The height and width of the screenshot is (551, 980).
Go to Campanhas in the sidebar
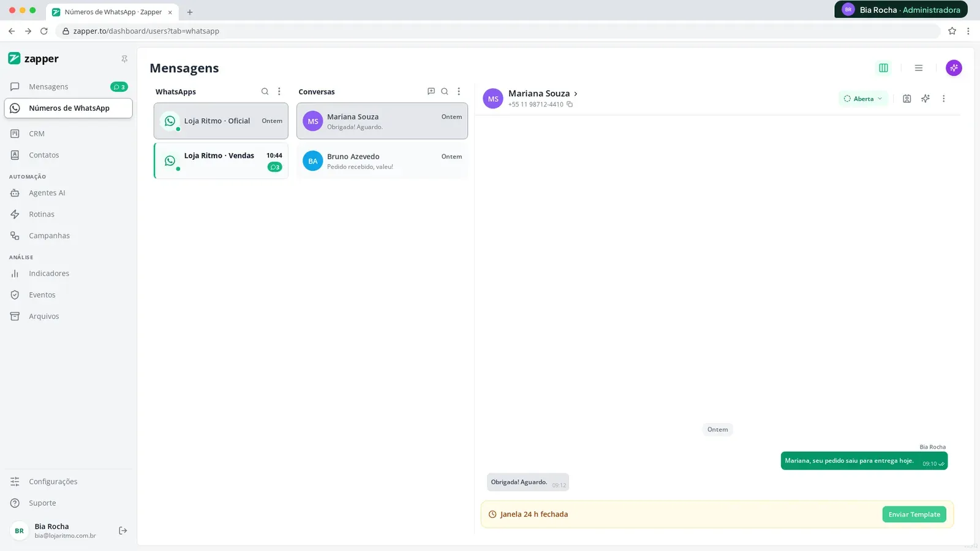pos(68,236)
